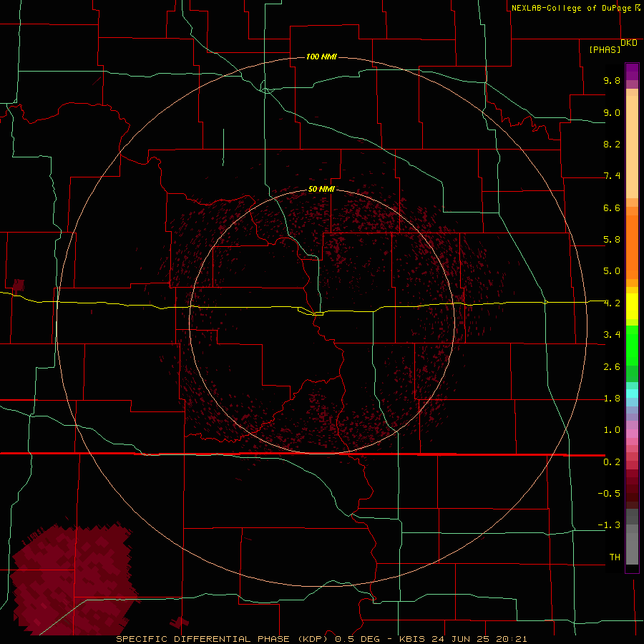Click the KBIS radar site identifier
Image resolution: width=644 pixels, height=644 pixels.
click(x=413, y=639)
